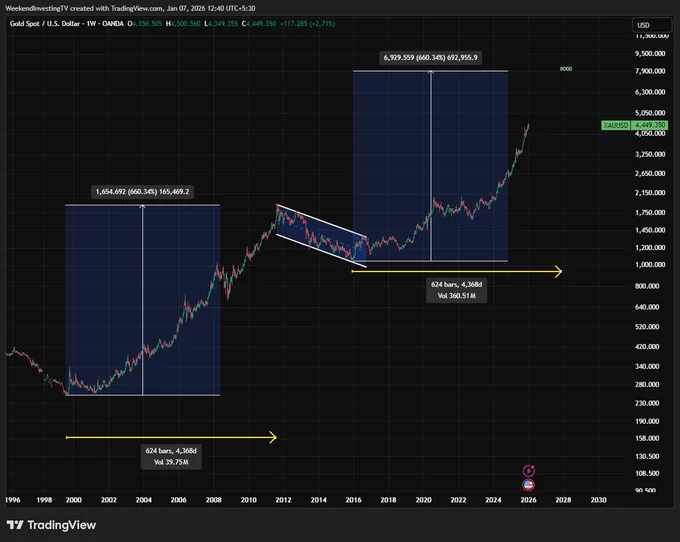Viewport: 680px width, 542px height.
Task: Select the 1,654.692 (660.34%) measurement label
Action: (142, 192)
